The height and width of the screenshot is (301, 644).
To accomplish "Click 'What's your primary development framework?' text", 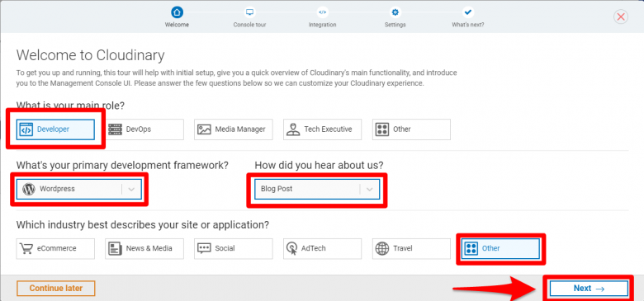I will click(122, 165).
